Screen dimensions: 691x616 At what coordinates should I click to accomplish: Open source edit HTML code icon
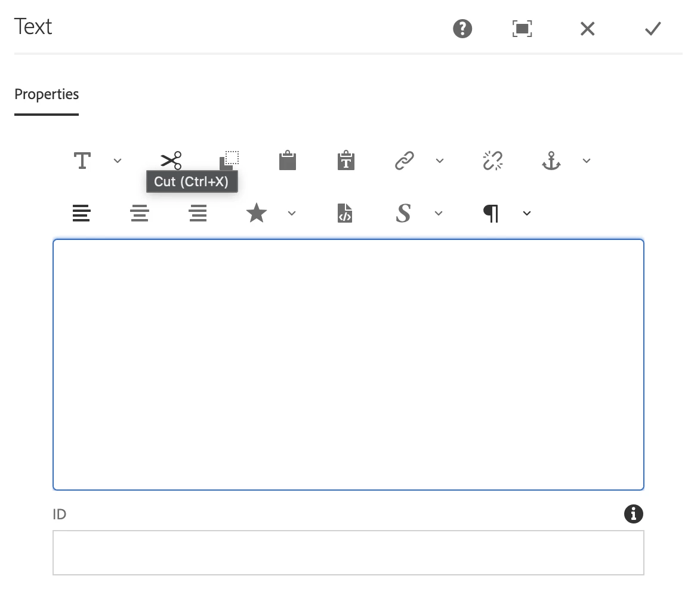pyautogui.click(x=345, y=213)
